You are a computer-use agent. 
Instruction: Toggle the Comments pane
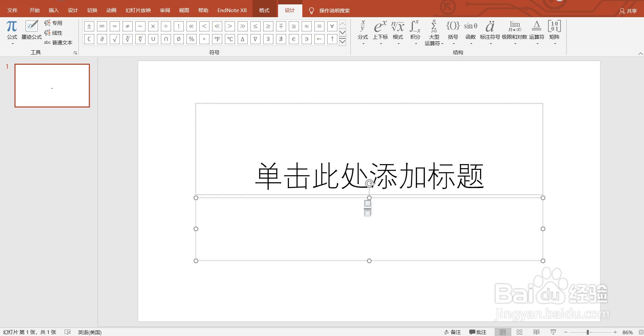pyautogui.click(x=478, y=332)
